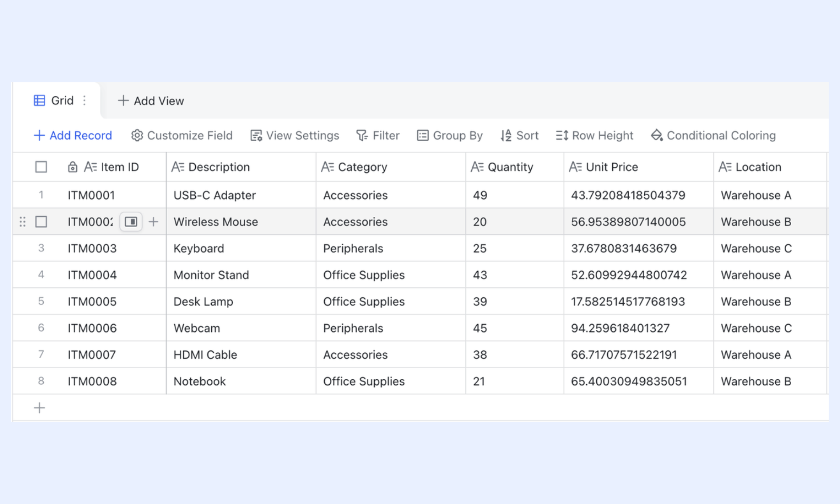Open the Unit Price column header

pyautogui.click(x=638, y=167)
